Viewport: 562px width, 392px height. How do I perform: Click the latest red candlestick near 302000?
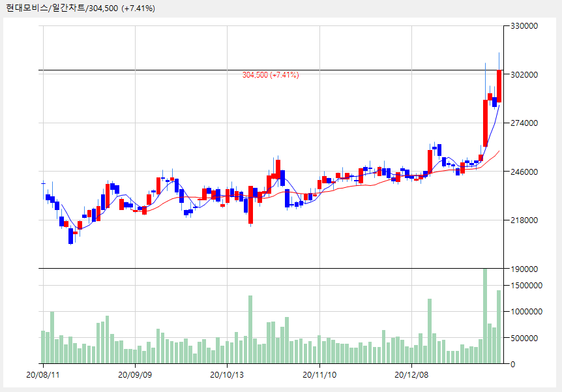pyautogui.click(x=499, y=86)
